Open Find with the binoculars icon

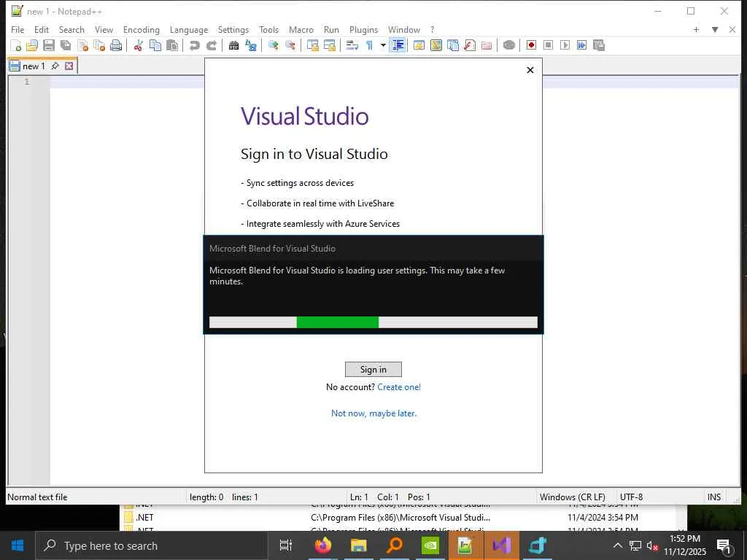(233, 45)
